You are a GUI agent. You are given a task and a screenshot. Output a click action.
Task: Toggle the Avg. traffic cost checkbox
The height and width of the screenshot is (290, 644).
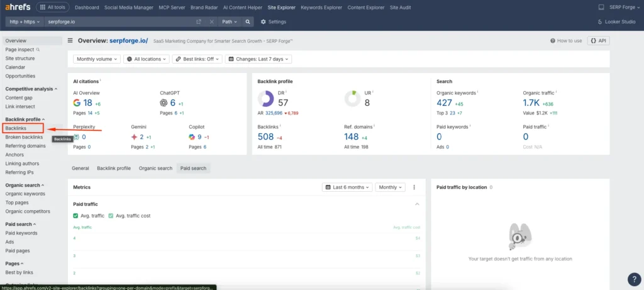111,216
